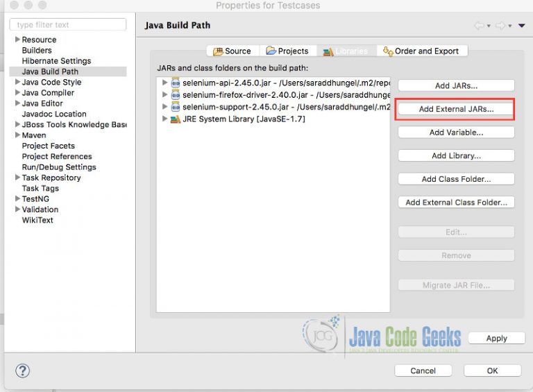The image size is (533, 392).
Task: Click the selenium-api jar file icon
Action: pyautogui.click(x=176, y=83)
